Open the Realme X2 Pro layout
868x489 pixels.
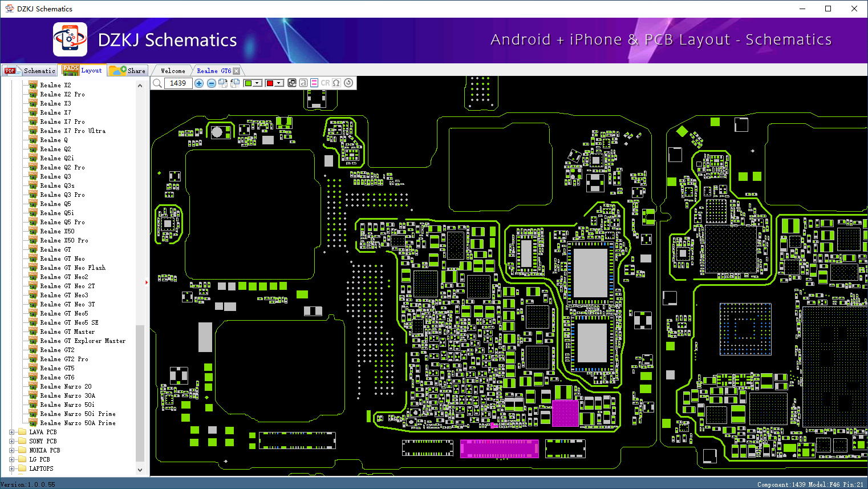[62, 94]
